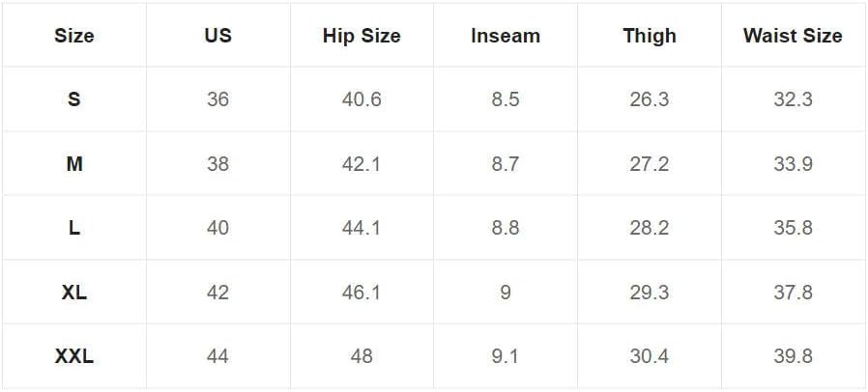Viewport: 868px width, 392px height.
Task: Click the L size row label
Action: (x=74, y=228)
